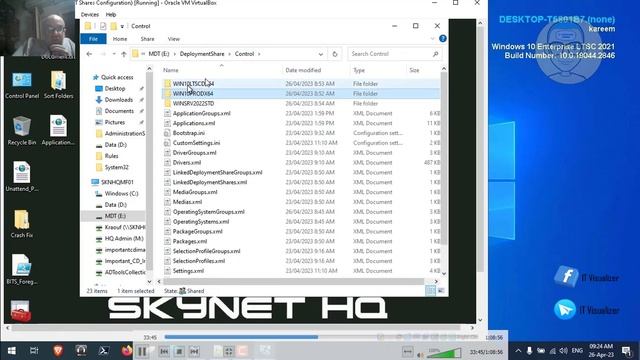640x360 pixels.
Task: Skip to the next track in player
Action: (194, 351)
